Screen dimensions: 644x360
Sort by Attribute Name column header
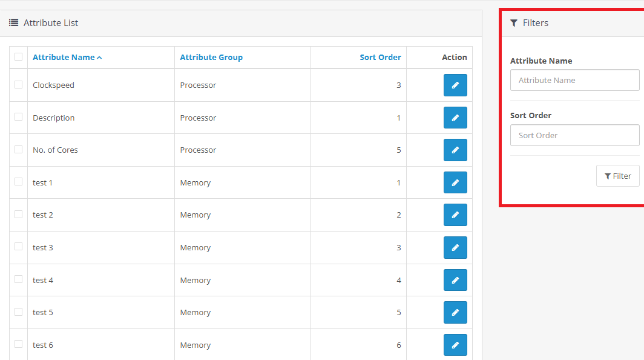[x=64, y=58]
